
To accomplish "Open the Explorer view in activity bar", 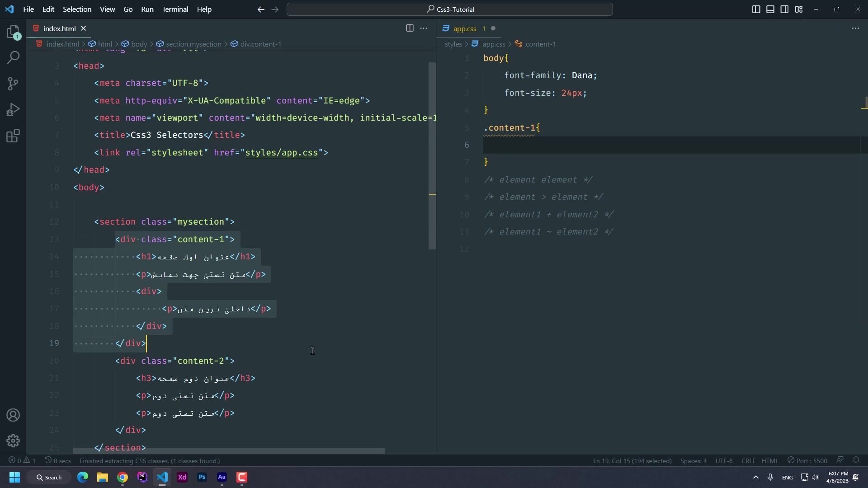I will coord(13,32).
